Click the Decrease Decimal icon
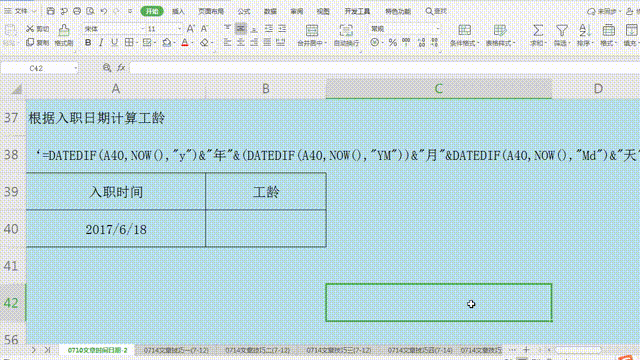640x360 pixels. click(x=434, y=42)
